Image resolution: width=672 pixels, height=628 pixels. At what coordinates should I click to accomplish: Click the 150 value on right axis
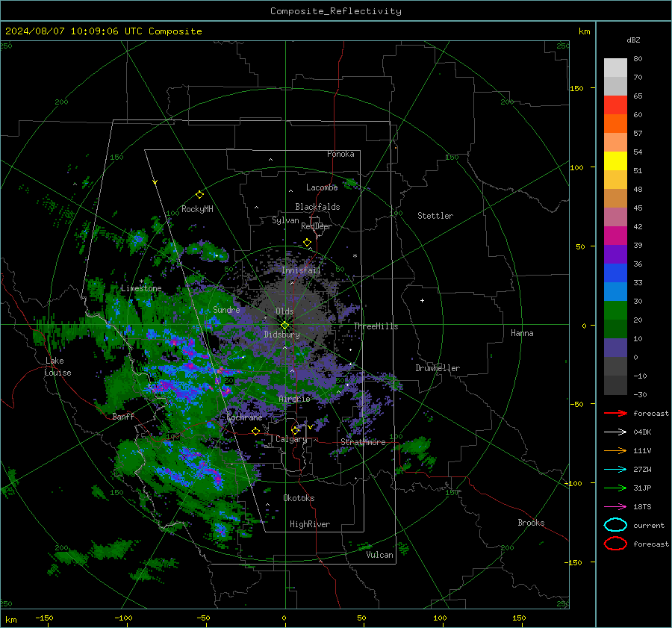[577, 88]
